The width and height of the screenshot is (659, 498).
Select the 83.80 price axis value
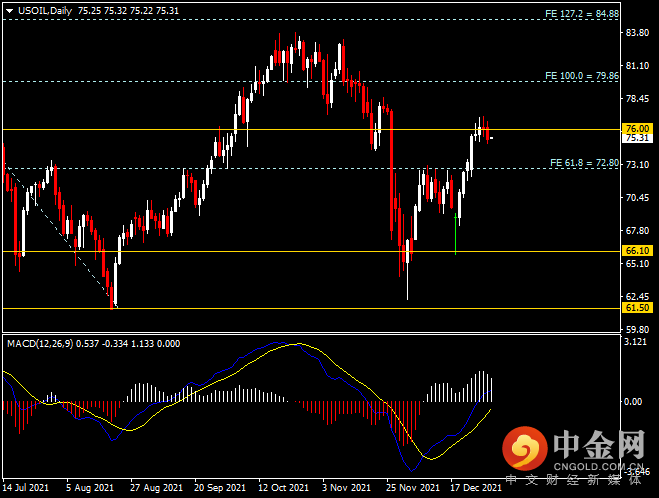[x=637, y=33]
